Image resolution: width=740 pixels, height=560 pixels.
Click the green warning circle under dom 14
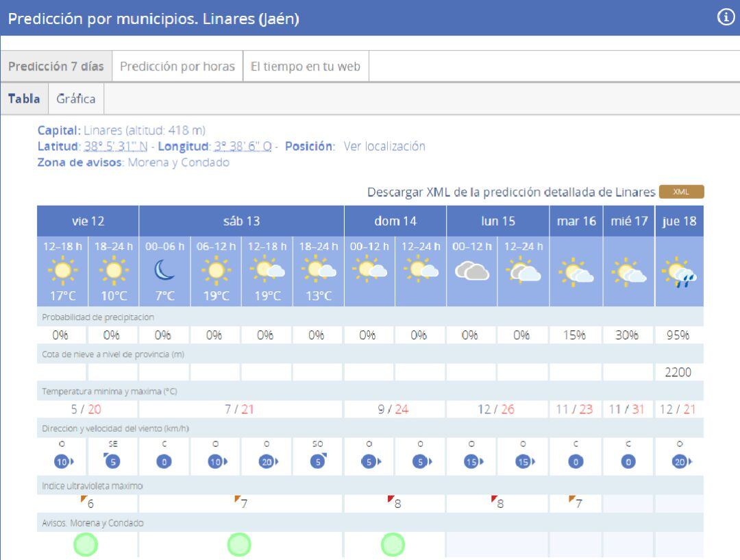point(393,546)
